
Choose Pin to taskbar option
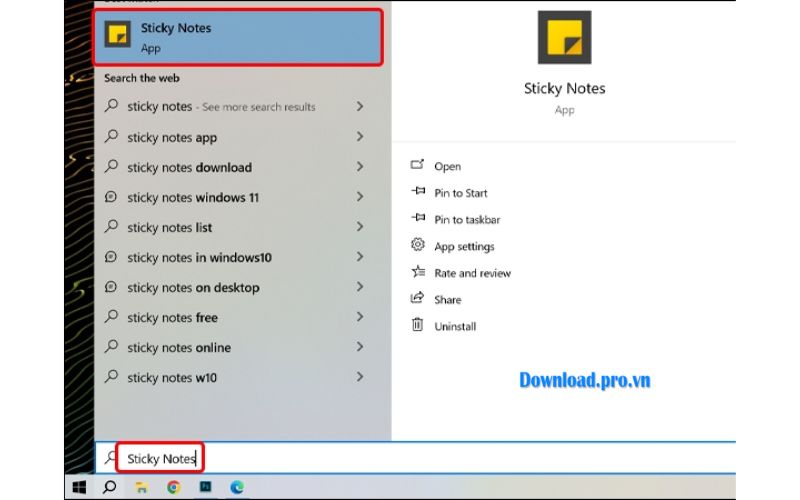coord(466,220)
